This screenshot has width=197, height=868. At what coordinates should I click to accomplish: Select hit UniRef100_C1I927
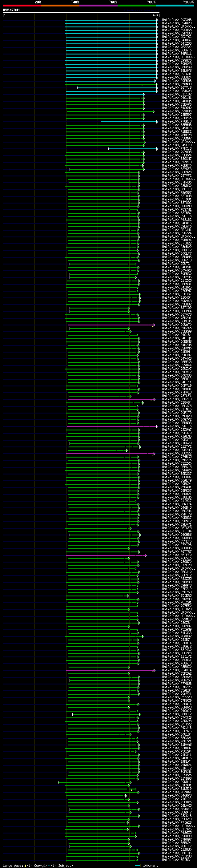(177, 501)
